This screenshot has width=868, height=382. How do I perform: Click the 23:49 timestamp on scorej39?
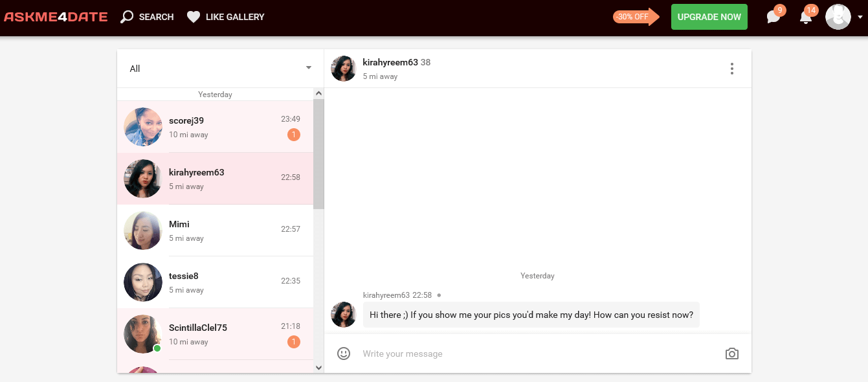point(291,119)
